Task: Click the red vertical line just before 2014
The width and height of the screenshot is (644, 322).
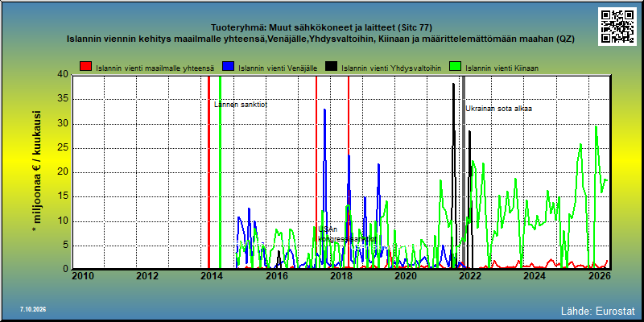Action: click(208, 171)
